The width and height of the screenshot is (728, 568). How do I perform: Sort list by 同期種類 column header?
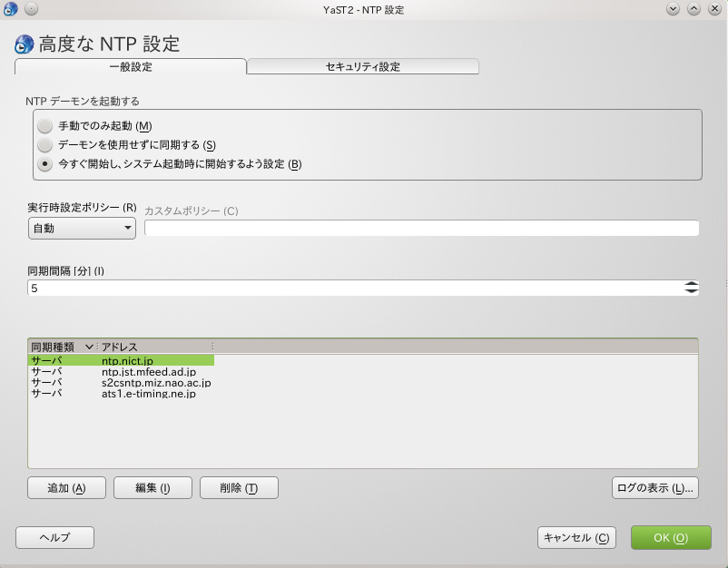point(62,347)
